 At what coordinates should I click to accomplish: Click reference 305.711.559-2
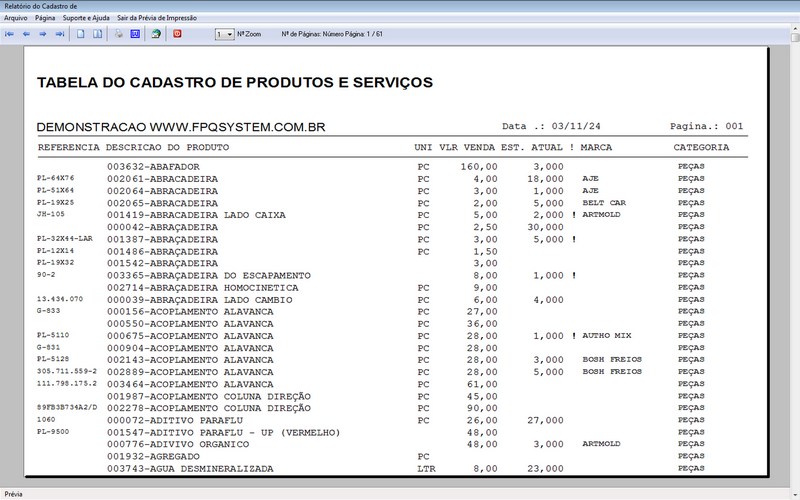click(x=67, y=371)
